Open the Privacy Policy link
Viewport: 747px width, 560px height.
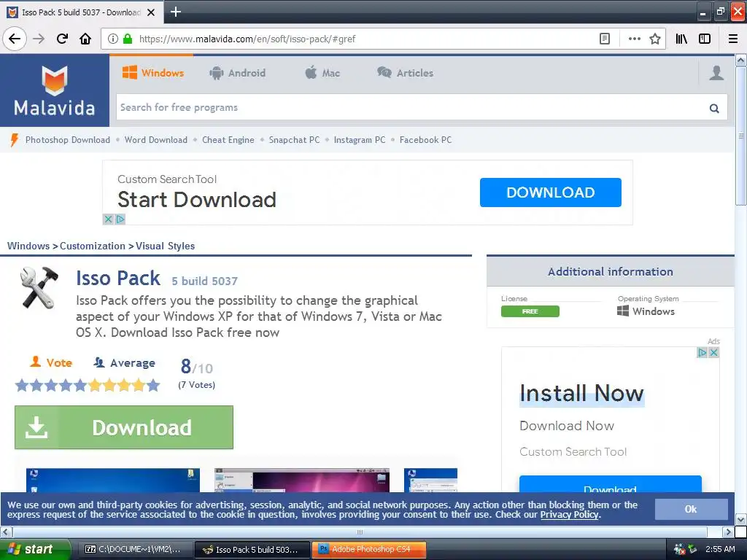click(x=569, y=515)
